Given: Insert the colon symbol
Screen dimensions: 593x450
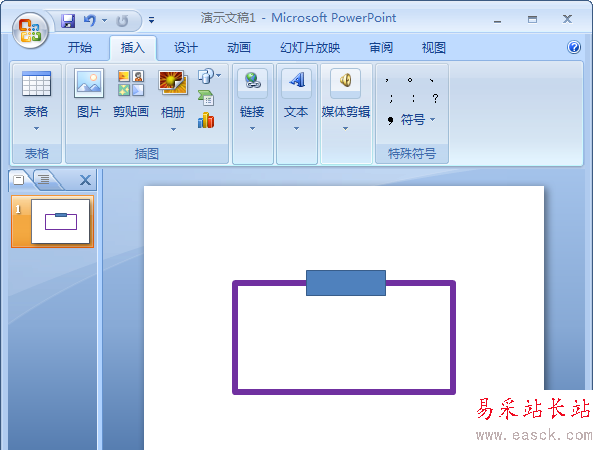Looking at the screenshot, I should tap(413, 99).
